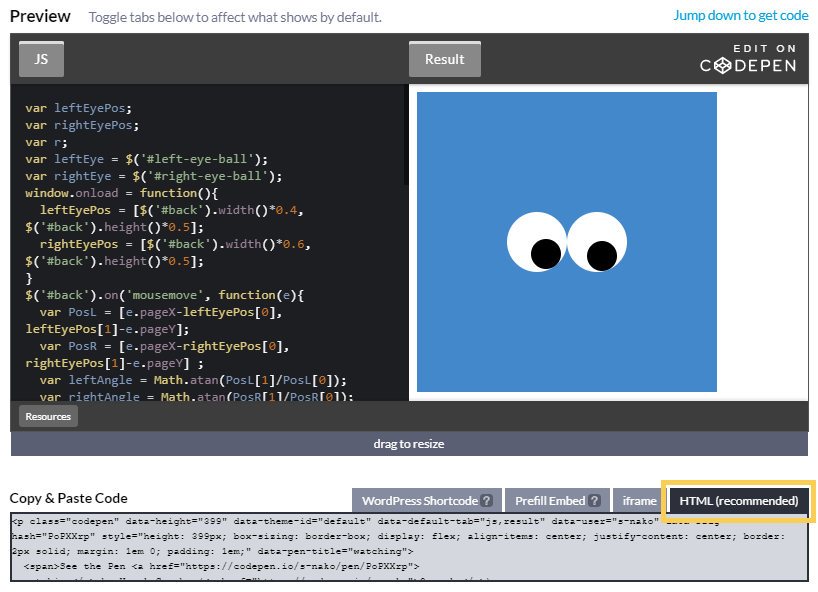This screenshot has height=592, width=818.
Task: Click the 'Copy & Paste Code' heading
Action: (x=68, y=498)
